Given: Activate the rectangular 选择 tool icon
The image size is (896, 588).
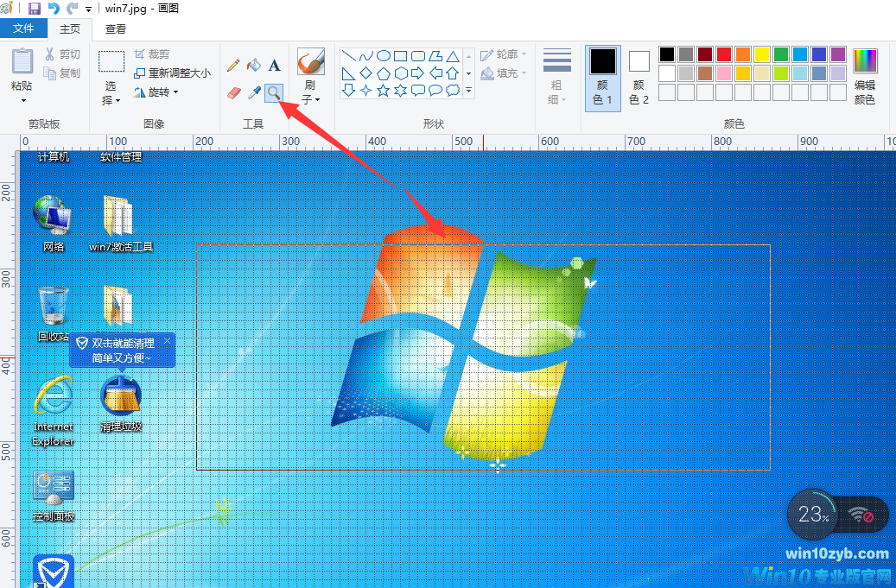Looking at the screenshot, I should pyautogui.click(x=111, y=61).
